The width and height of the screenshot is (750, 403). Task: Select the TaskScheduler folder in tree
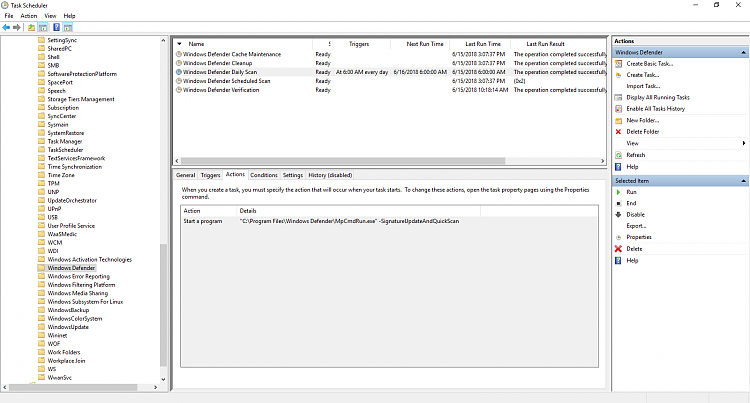click(65, 150)
